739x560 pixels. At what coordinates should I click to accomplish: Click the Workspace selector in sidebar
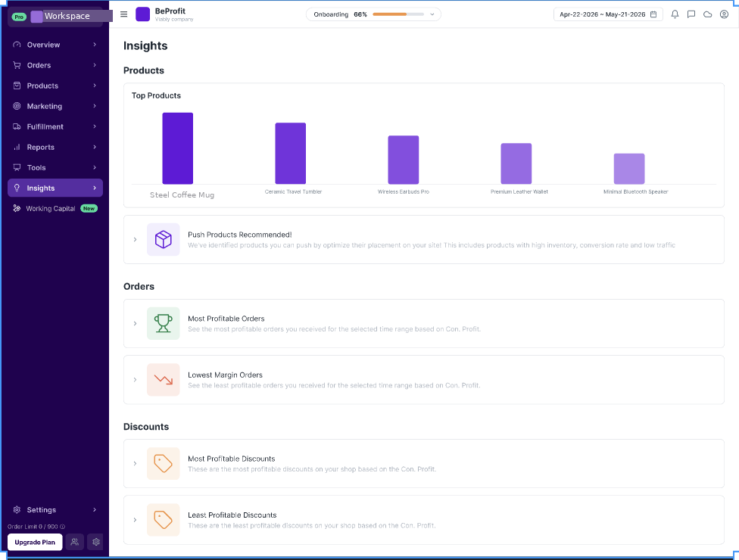55,17
